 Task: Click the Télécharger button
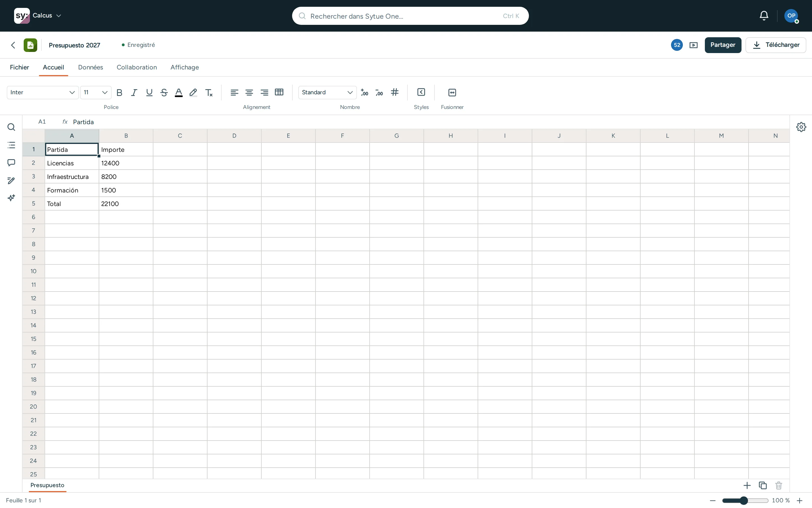tap(776, 45)
